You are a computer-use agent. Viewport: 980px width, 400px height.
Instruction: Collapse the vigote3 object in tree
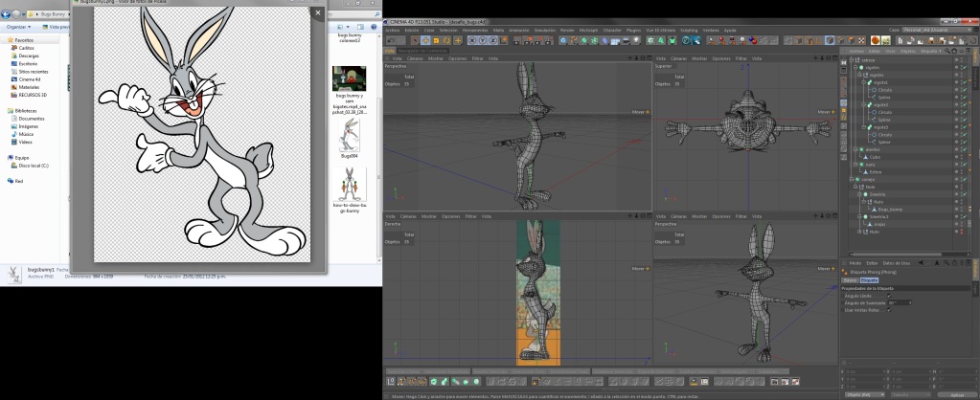coord(864,127)
